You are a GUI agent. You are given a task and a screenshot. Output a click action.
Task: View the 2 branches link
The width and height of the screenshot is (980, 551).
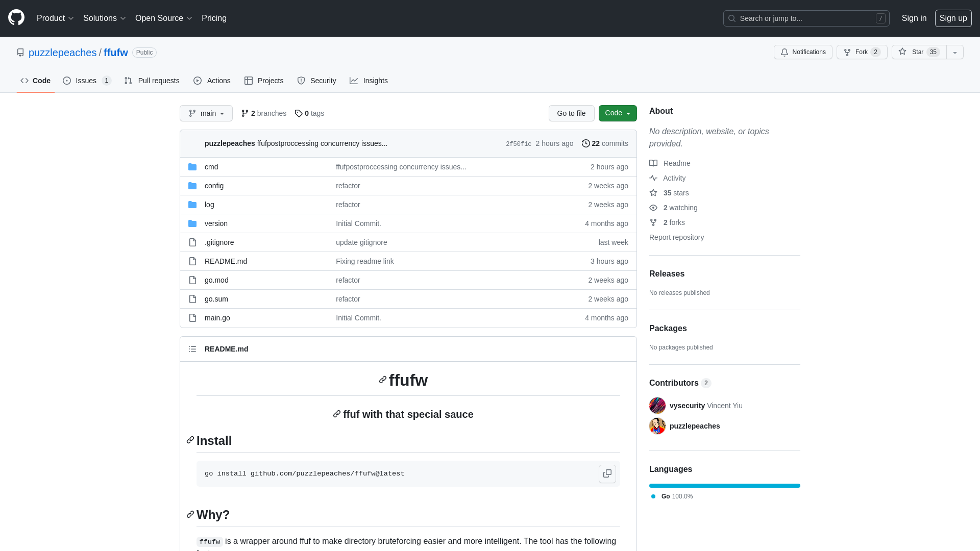pyautogui.click(x=264, y=113)
